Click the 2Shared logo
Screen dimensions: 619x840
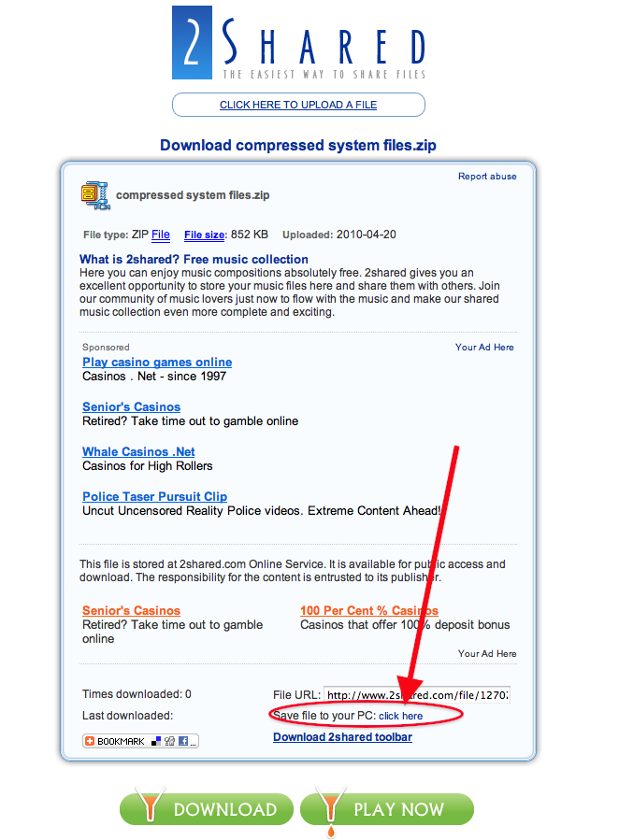pos(299,43)
